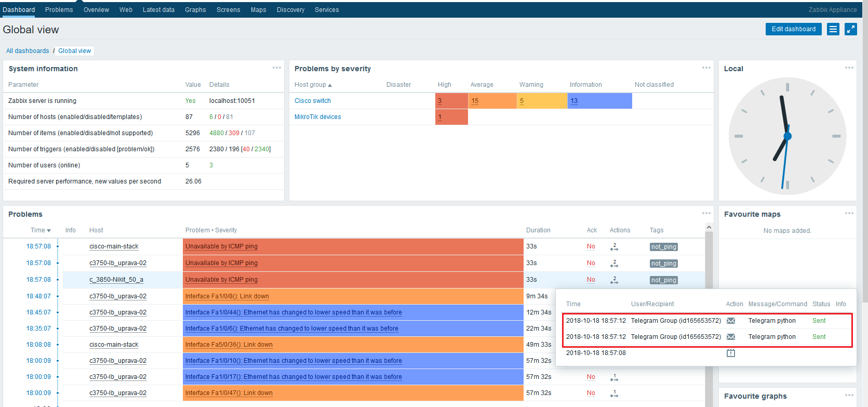868x407 pixels.
Task: Click actions icon for c_3850-Nikit_50_a row
Action: pos(614,280)
